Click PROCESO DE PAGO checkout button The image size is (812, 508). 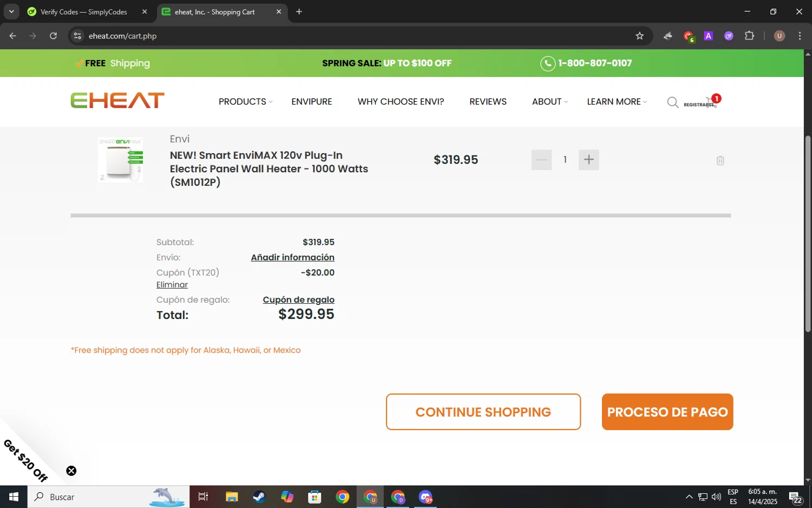pos(667,412)
